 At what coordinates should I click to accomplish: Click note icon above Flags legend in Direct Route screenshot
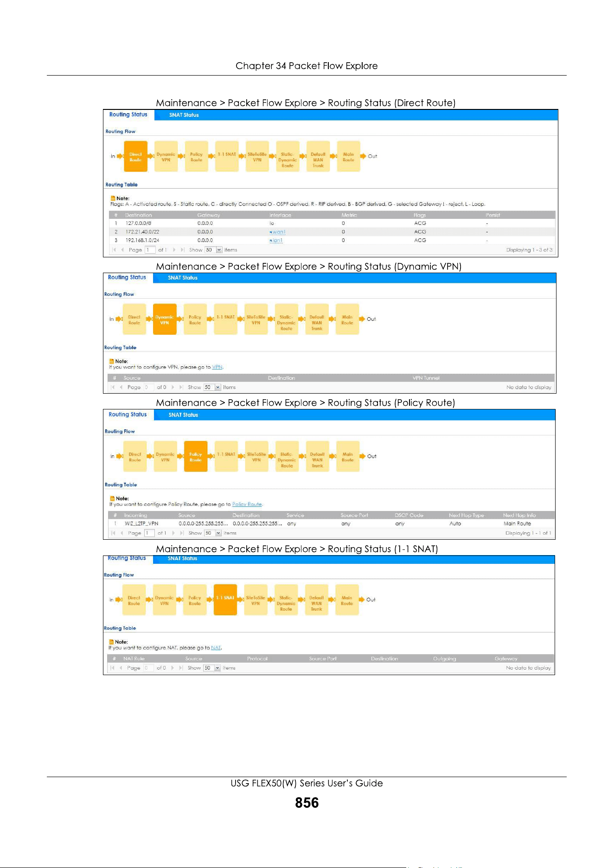pos(113,198)
